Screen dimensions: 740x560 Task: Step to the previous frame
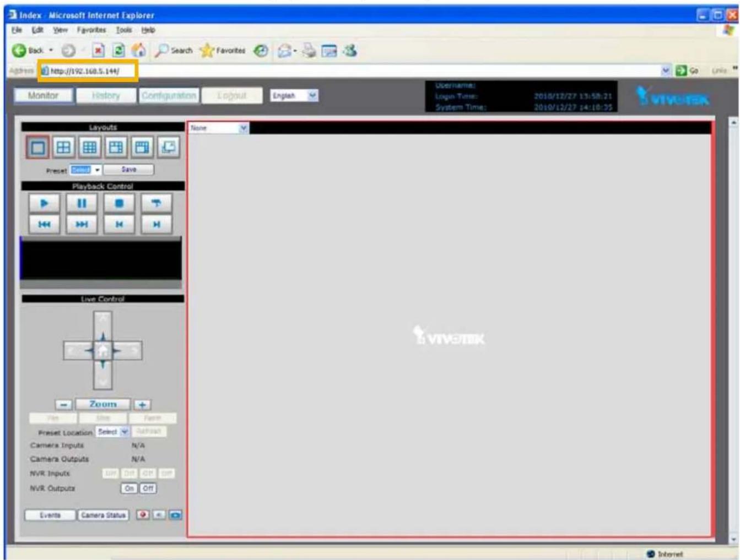(119, 224)
